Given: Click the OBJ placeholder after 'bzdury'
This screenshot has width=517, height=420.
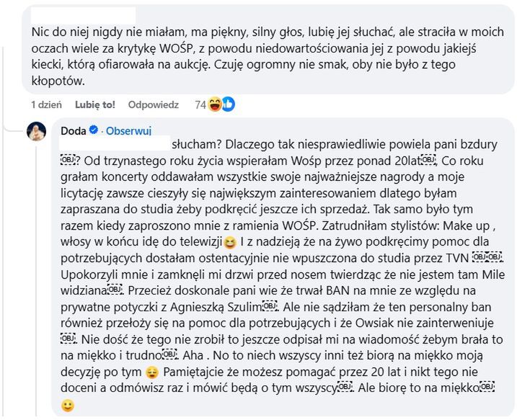Looking at the screenshot, I should [x=67, y=160].
